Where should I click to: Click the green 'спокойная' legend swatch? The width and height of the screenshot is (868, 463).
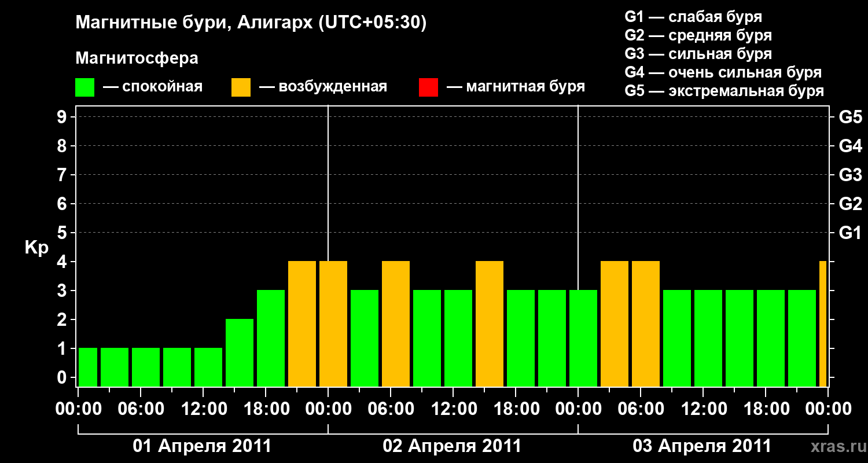(85, 87)
